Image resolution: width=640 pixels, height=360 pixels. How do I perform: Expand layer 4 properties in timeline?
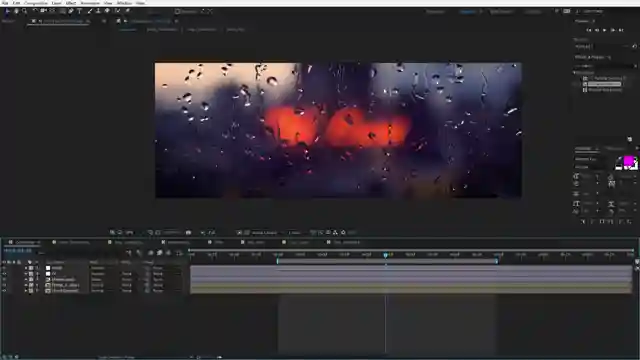26,285
